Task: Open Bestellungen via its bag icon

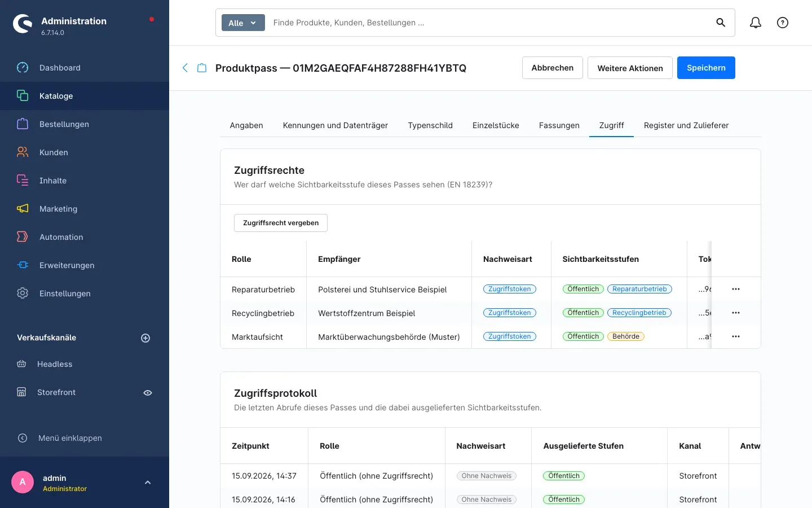Action: click(23, 124)
